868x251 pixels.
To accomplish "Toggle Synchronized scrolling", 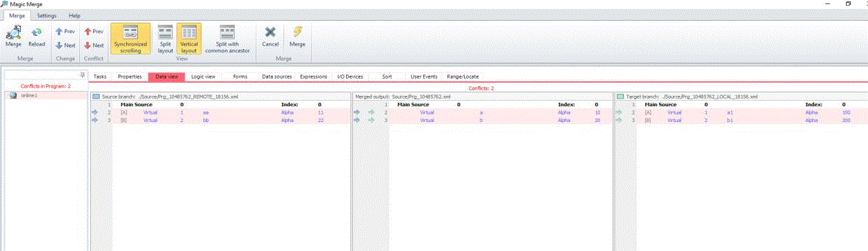I will [130, 39].
